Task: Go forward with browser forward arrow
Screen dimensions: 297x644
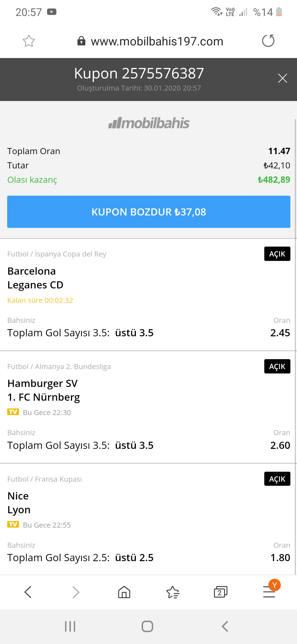Action: click(76, 592)
